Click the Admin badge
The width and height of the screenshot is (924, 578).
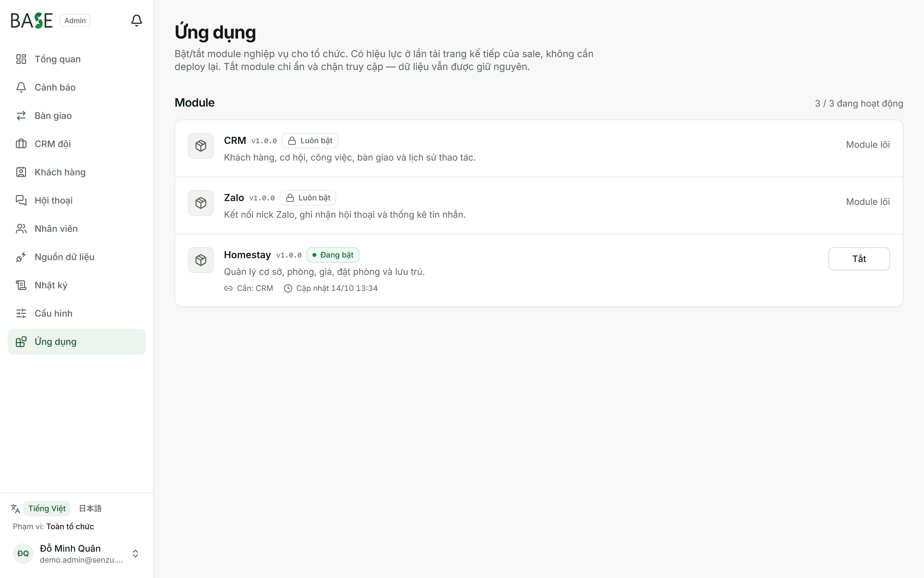click(x=75, y=21)
